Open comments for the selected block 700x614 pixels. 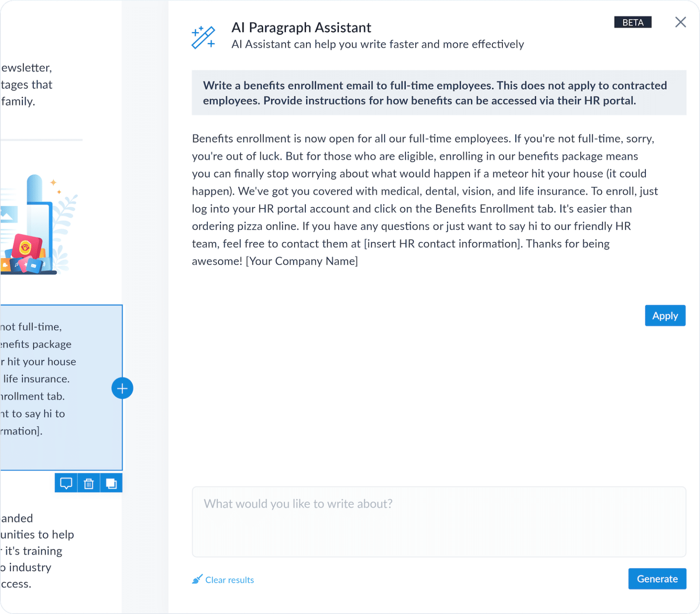(66, 483)
